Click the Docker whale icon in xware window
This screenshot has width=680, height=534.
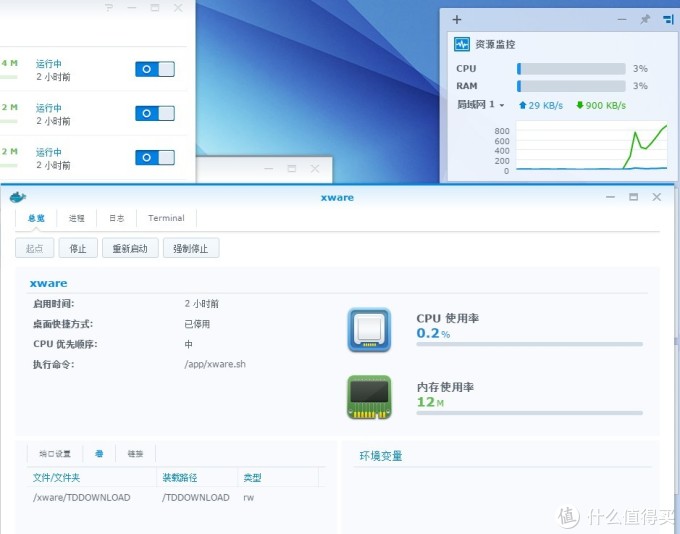[x=18, y=197]
